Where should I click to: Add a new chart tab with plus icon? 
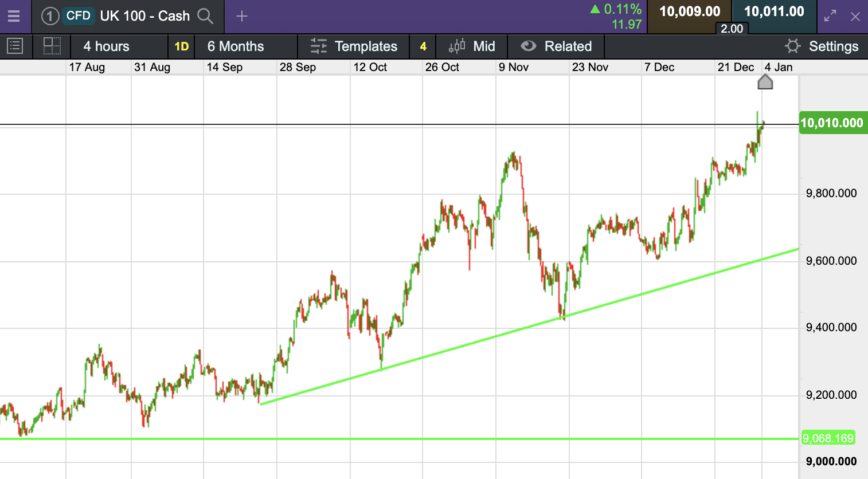[x=242, y=16]
